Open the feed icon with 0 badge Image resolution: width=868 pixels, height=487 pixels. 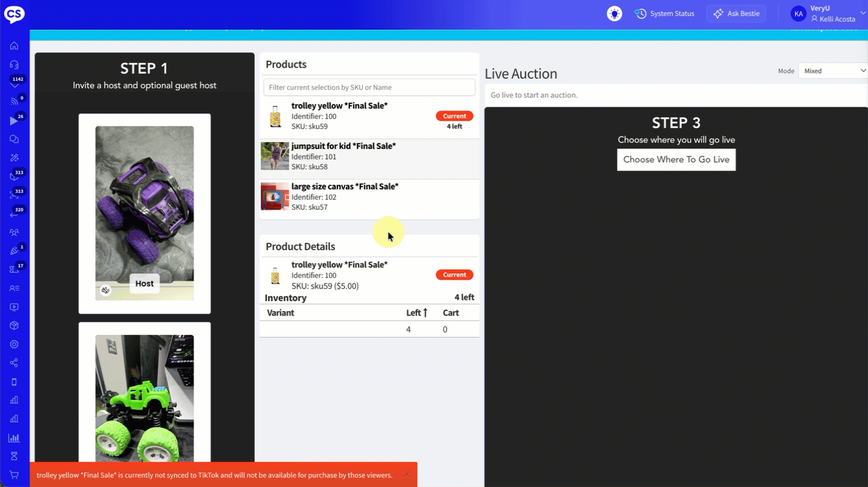tap(14, 101)
